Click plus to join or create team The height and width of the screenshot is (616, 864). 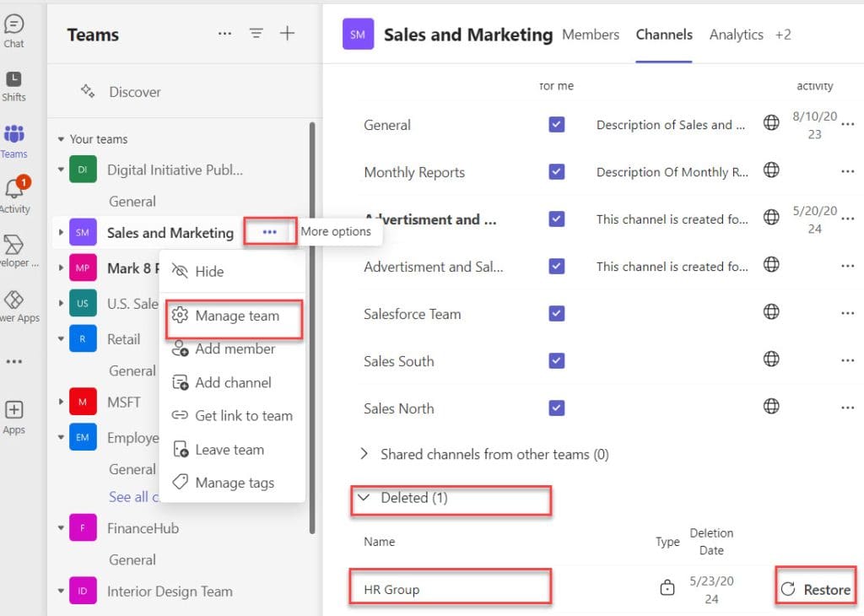pos(287,33)
